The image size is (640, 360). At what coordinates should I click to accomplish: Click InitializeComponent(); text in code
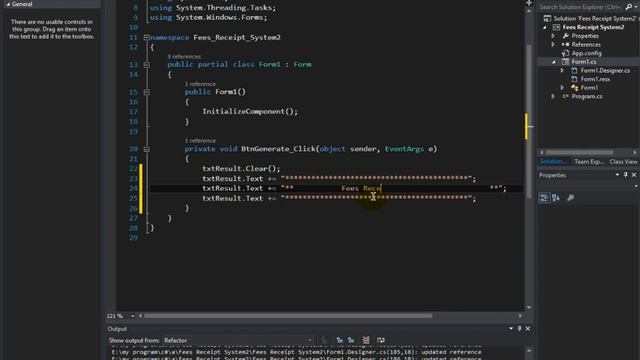point(250,111)
